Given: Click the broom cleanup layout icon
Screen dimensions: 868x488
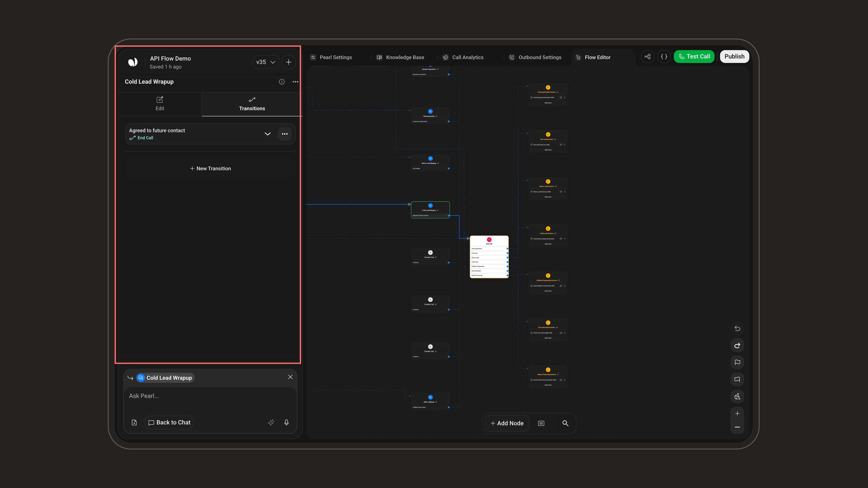Looking at the screenshot, I should pyautogui.click(x=737, y=396).
